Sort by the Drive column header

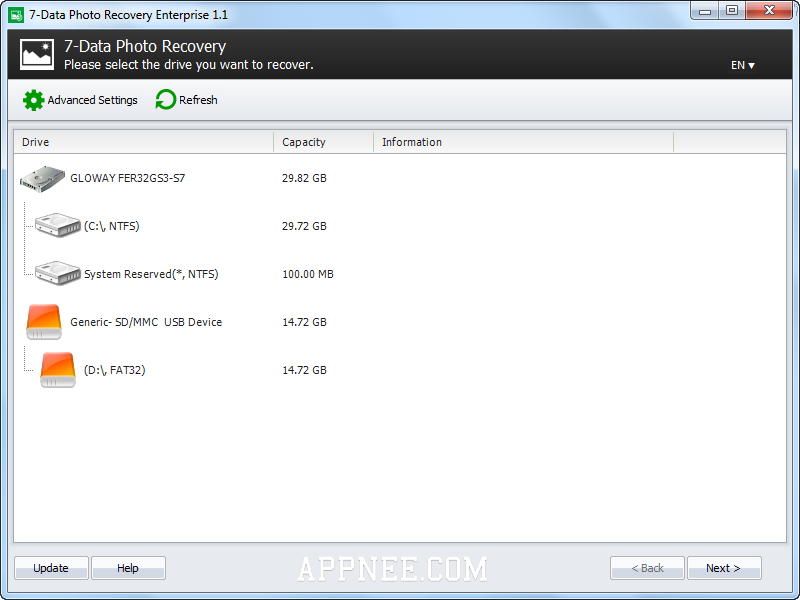point(144,142)
